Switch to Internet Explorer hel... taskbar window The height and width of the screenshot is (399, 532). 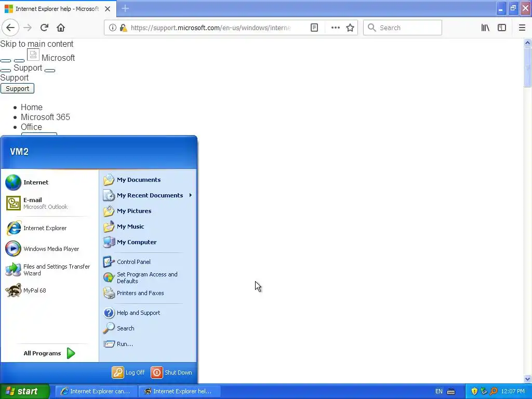(x=180, y=391)
